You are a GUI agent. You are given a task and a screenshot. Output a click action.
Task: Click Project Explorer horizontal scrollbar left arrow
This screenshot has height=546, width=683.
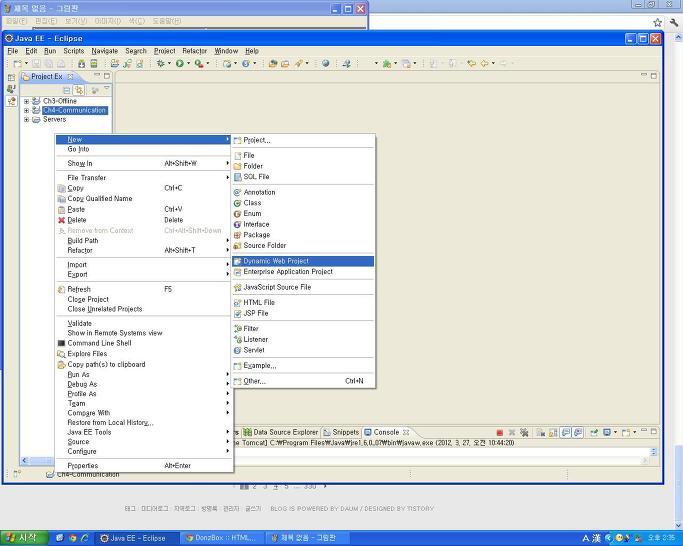(24, 461)
